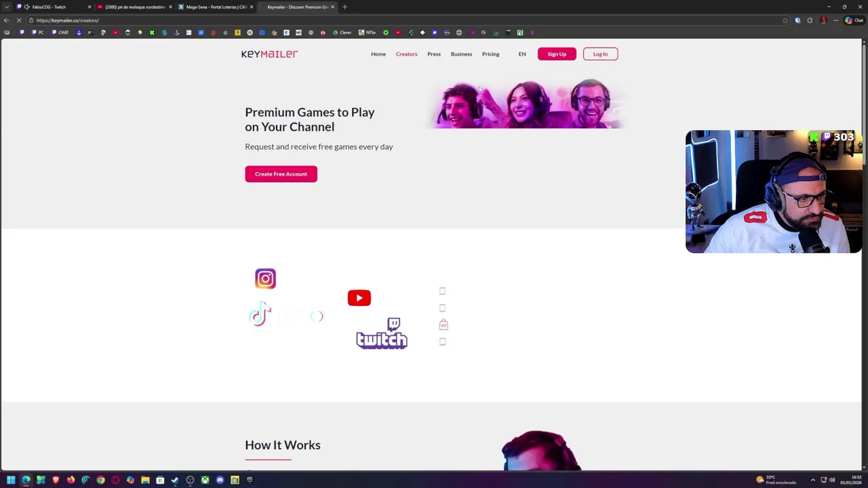Open the Pricing nav link

point(490,54)
